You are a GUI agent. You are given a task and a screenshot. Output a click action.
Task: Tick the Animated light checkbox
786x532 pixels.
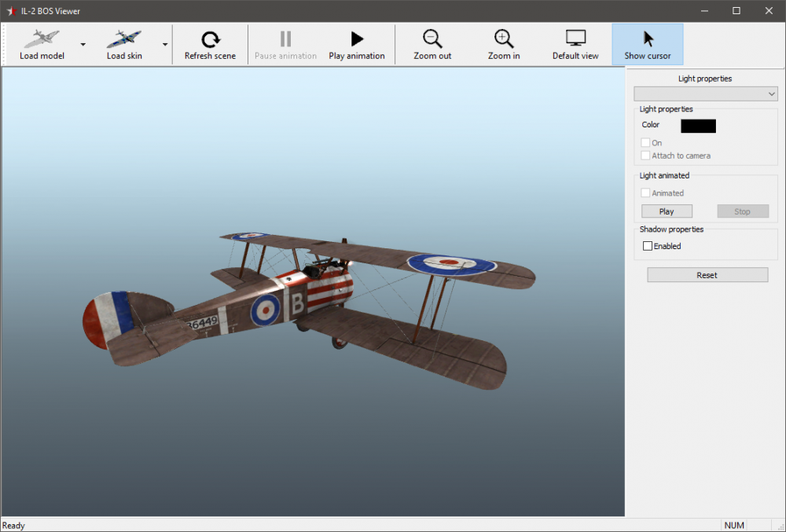pos(645,193)
